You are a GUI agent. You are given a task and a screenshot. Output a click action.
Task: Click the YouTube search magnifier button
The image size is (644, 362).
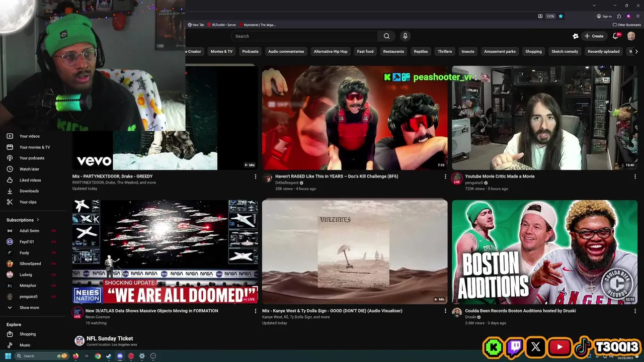(386, 36)
